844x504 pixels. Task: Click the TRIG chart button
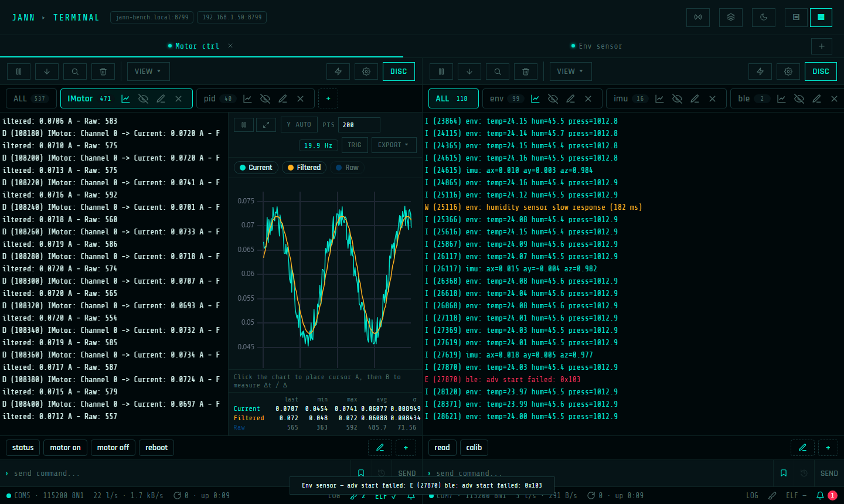coord(355,145)
